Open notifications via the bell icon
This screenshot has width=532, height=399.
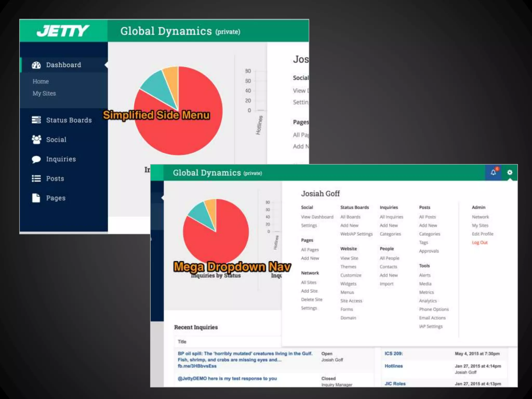point(493,172)
